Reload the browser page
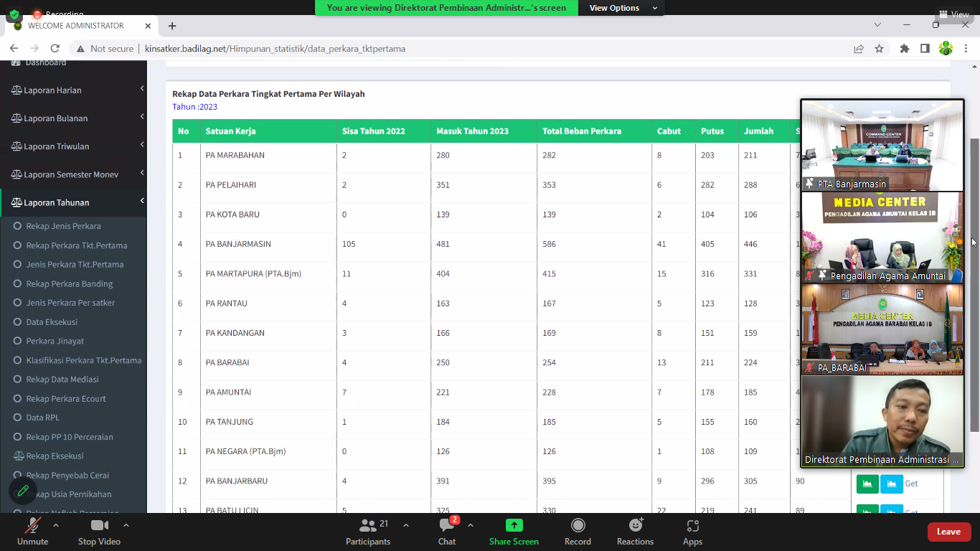 click(x=55, y=49)
